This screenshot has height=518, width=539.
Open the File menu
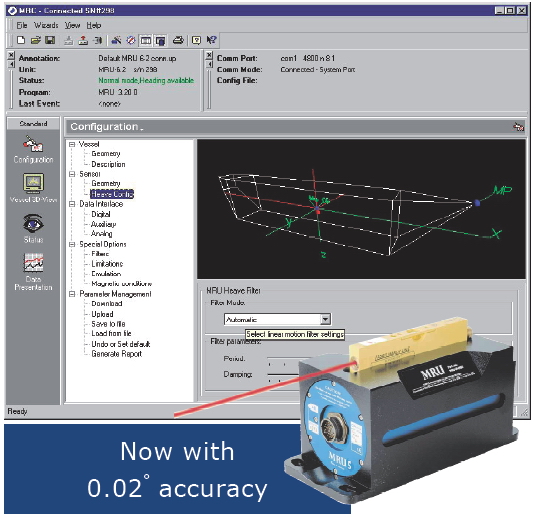click(x=22, y=25)
